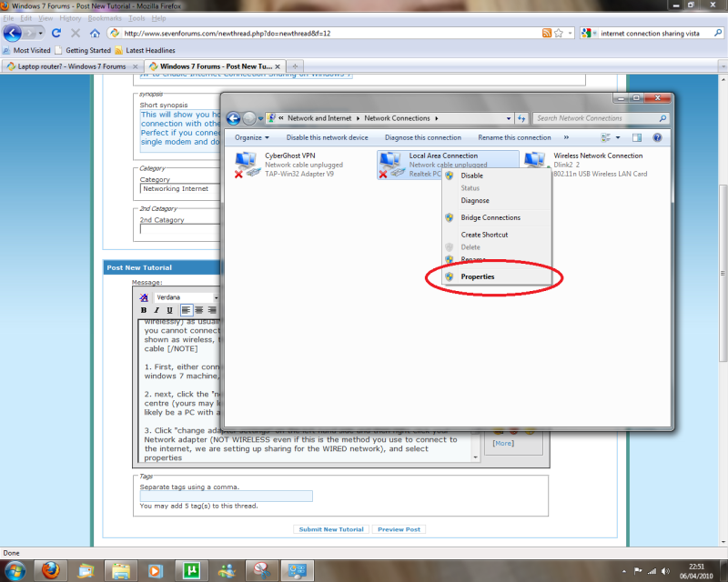Toggle italic in the message editor

(x=157, y=310)
